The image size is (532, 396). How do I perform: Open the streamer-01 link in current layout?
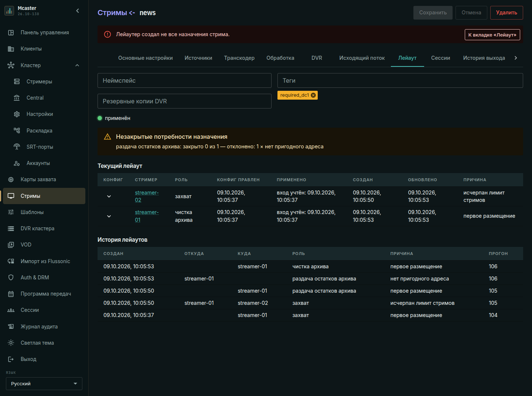[147, 216]
